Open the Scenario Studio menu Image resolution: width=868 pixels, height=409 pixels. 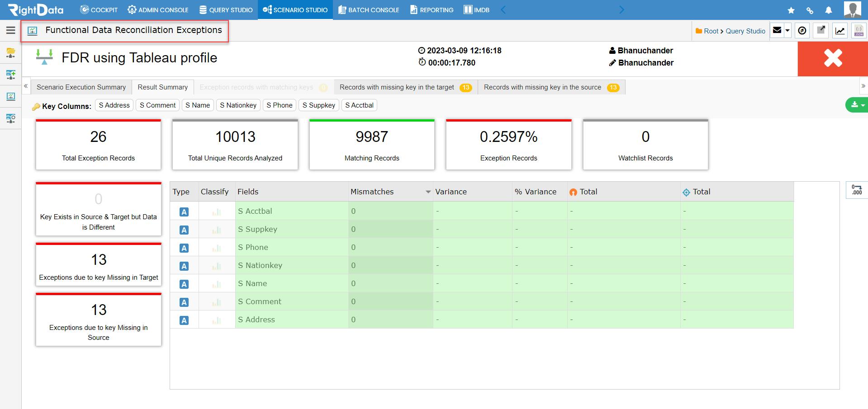(x=295, y=10)
